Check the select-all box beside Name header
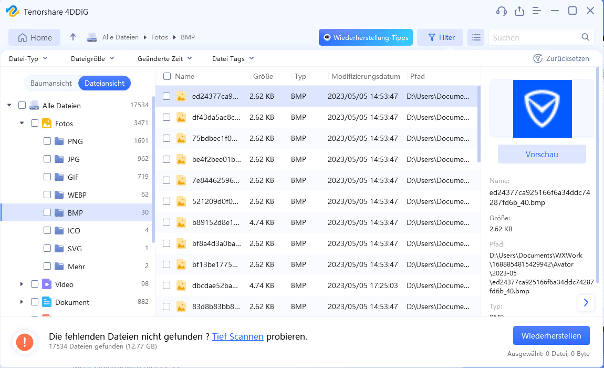This screenshot has height=368, width=604. tap(167, 76)
